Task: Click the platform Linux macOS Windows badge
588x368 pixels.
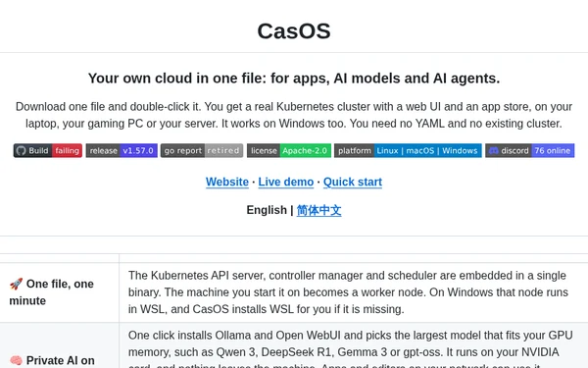Action: click(x=408, y=150)
